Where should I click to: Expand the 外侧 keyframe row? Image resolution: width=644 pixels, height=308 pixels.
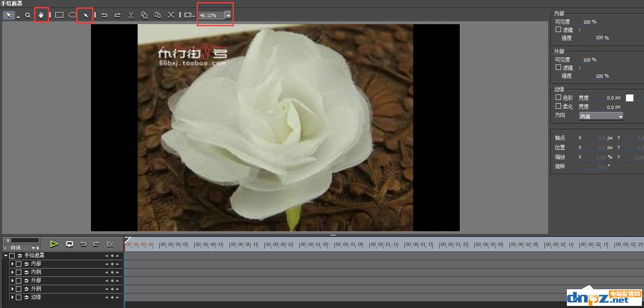[x=13, y=289]
